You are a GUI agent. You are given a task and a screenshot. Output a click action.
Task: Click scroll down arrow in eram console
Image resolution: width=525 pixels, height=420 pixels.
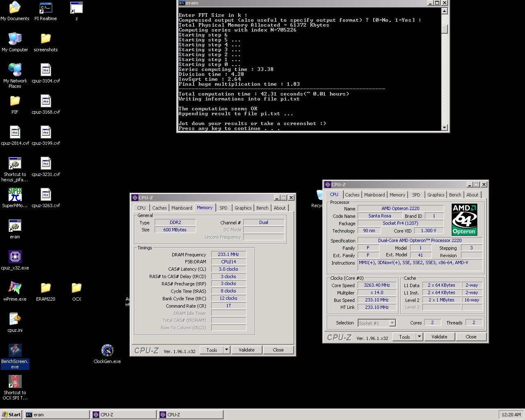coord(444,128)
